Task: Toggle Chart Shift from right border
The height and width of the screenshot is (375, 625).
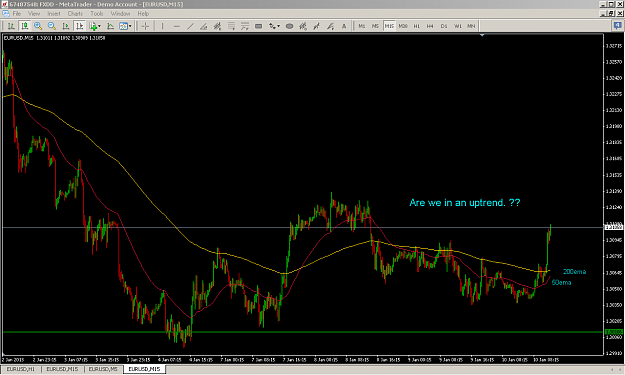Action: 80,26
